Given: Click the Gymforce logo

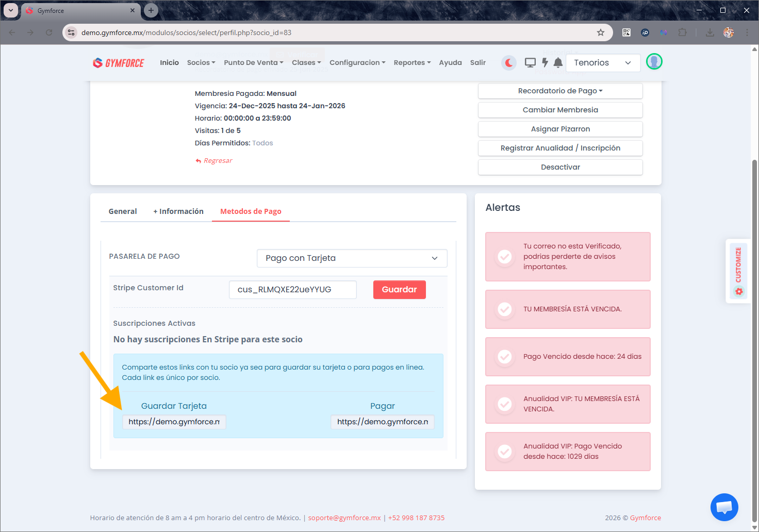Looking at the screenshot, I should pos(119,63).
